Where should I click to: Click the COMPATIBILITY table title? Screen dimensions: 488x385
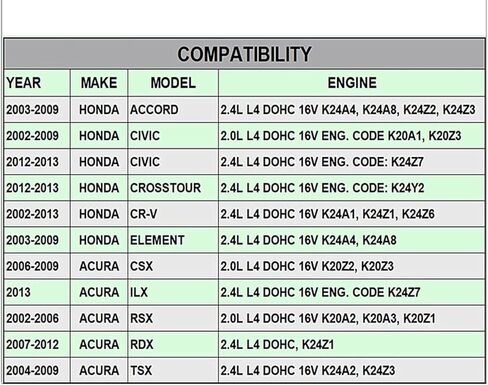(x=244, y=54)
